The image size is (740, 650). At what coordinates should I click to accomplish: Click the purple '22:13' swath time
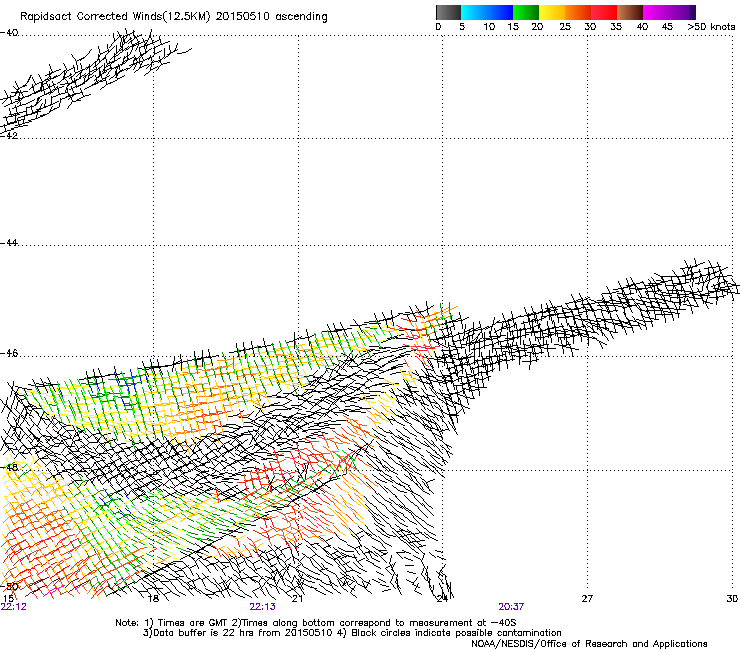(x=262, y=607)
